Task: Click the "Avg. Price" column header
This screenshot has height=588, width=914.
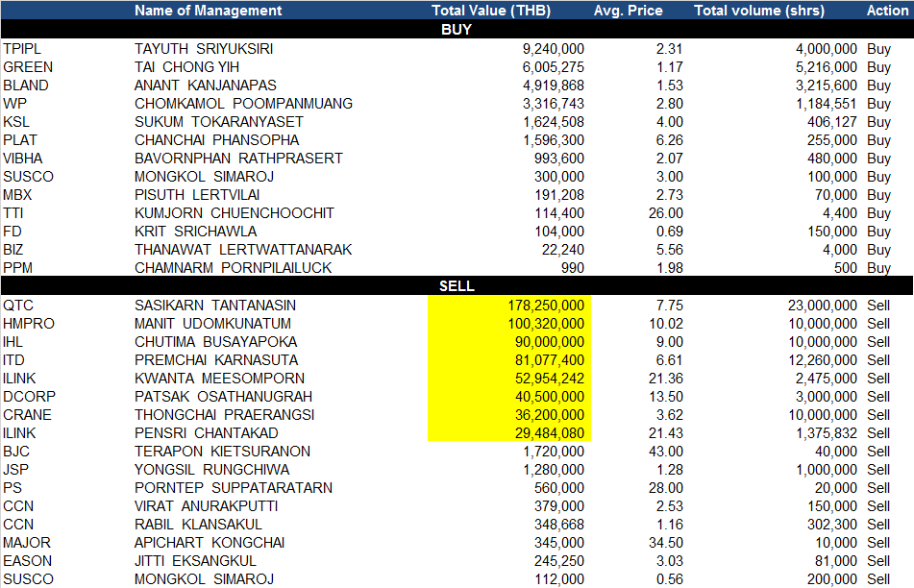Action: coord(628,11)
